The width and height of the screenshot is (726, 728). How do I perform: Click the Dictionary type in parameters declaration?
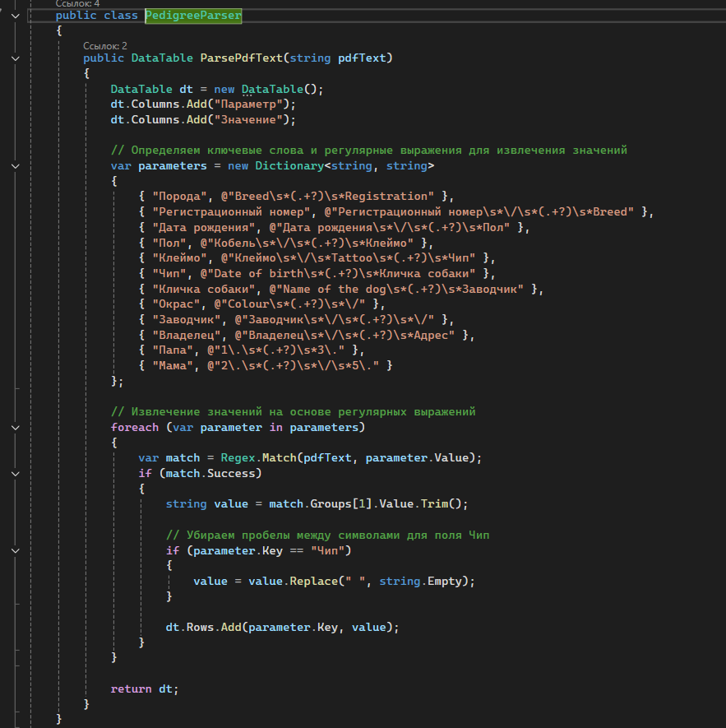coord(286,166)
